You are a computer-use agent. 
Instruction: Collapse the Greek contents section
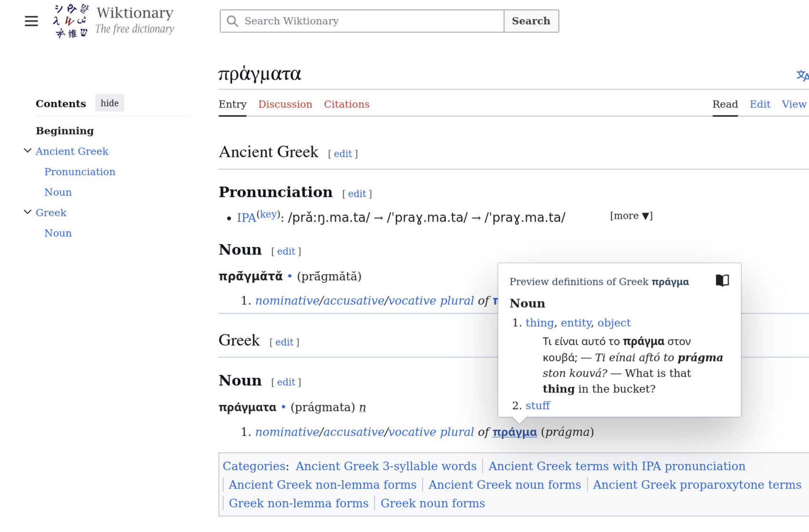[x=28, y=212]
